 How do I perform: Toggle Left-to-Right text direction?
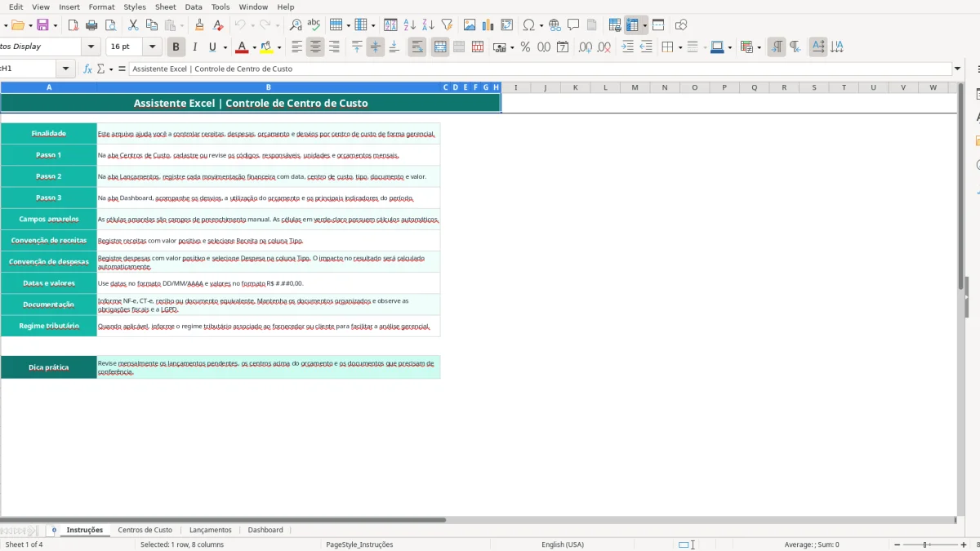click(777, 47)
